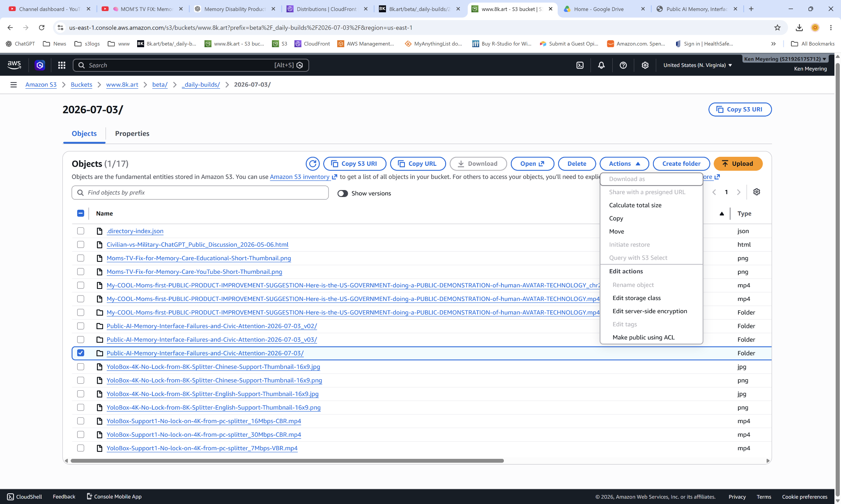Click the horizontal scrollbar under objects table
The width and height of the screenshot is (841, 504).
point(287,461)
